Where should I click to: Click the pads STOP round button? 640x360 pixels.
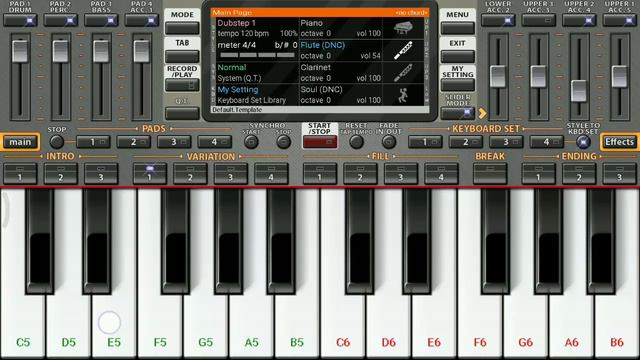56,142
